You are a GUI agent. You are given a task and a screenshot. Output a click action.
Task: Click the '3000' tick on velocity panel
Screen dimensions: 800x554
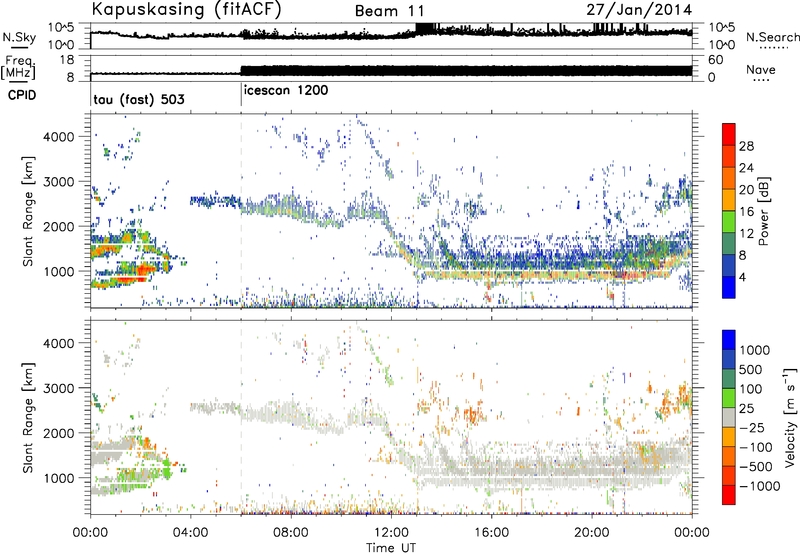(x=59, y=388)
